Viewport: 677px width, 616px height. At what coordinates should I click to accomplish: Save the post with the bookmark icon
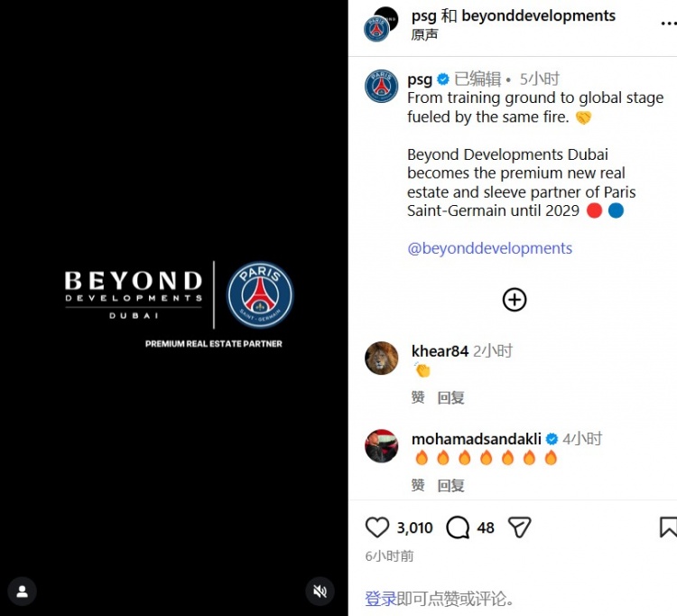pos(668,527)
